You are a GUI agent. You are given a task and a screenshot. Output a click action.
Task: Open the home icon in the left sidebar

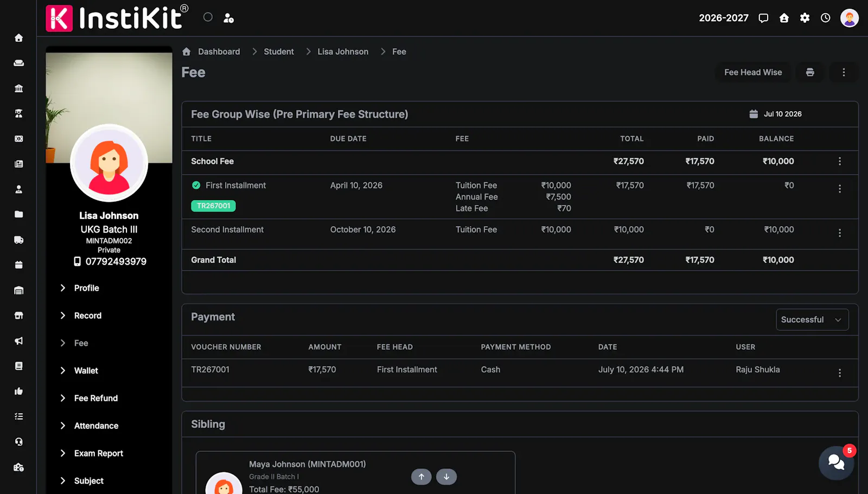pos(18,38)
